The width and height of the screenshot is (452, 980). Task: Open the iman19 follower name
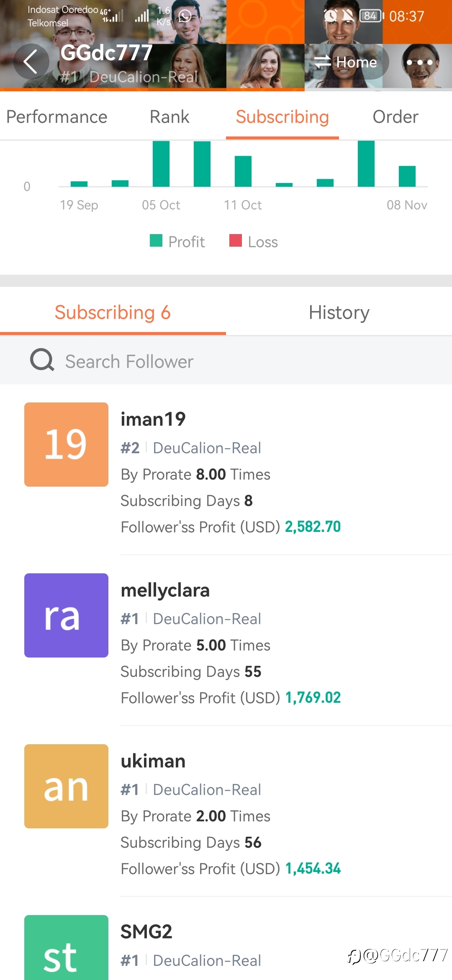click(153, 419)
